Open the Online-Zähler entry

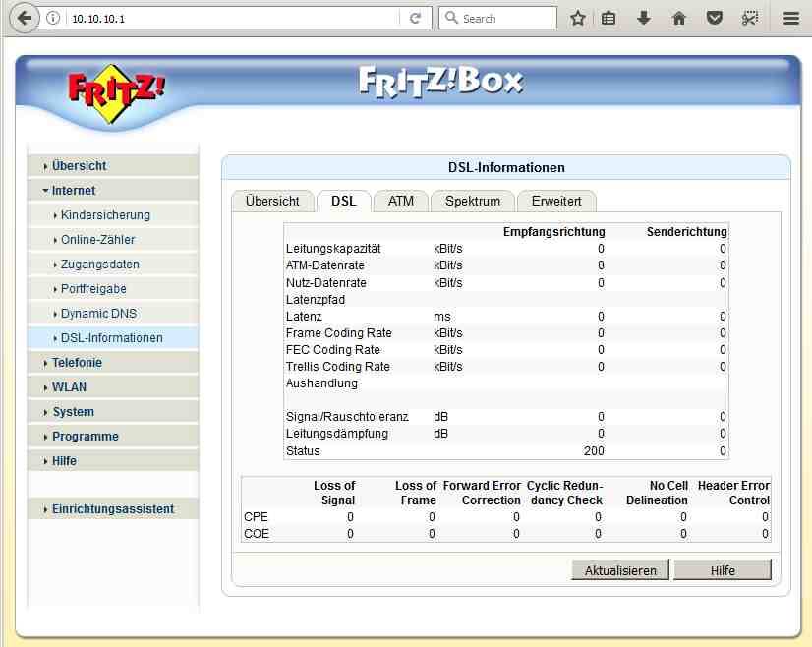(x=113, y=239)
